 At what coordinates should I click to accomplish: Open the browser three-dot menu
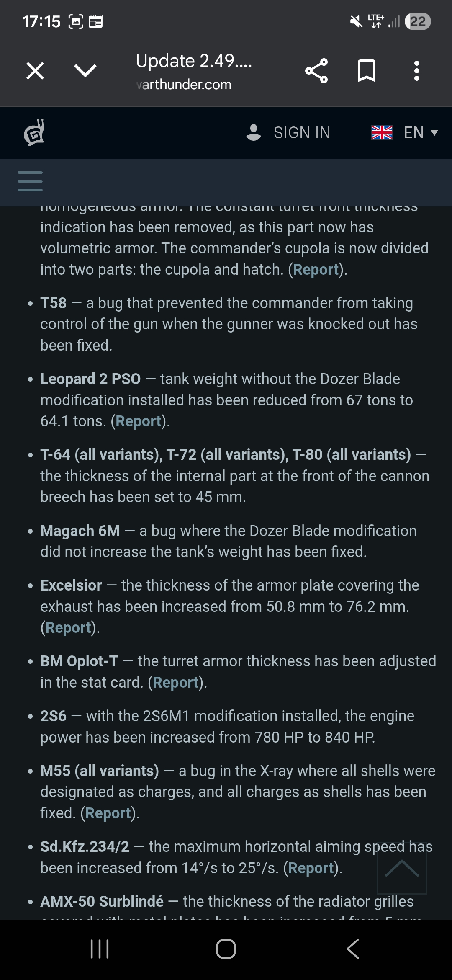point(416,71)
